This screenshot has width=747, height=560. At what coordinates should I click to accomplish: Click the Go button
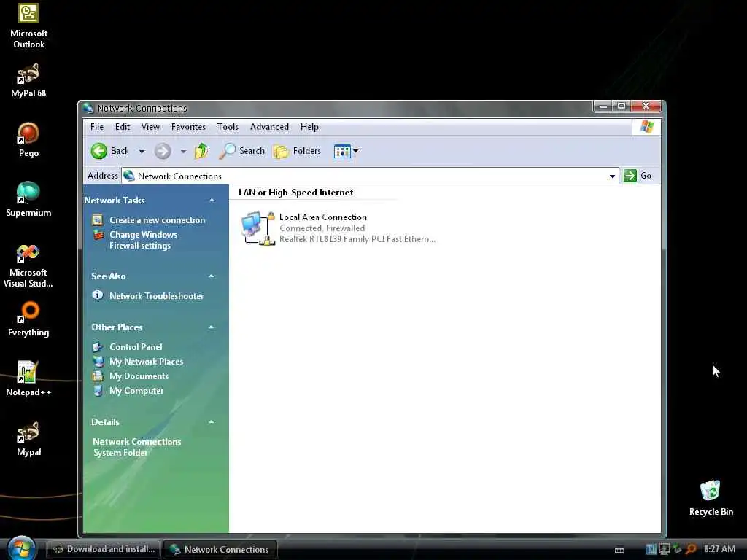point(638,176)
